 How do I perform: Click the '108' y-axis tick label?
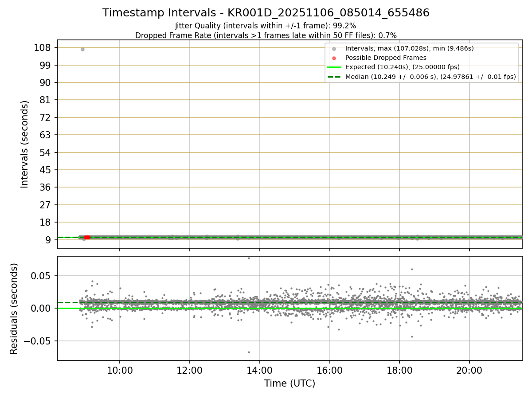click(x=43, y=47)
